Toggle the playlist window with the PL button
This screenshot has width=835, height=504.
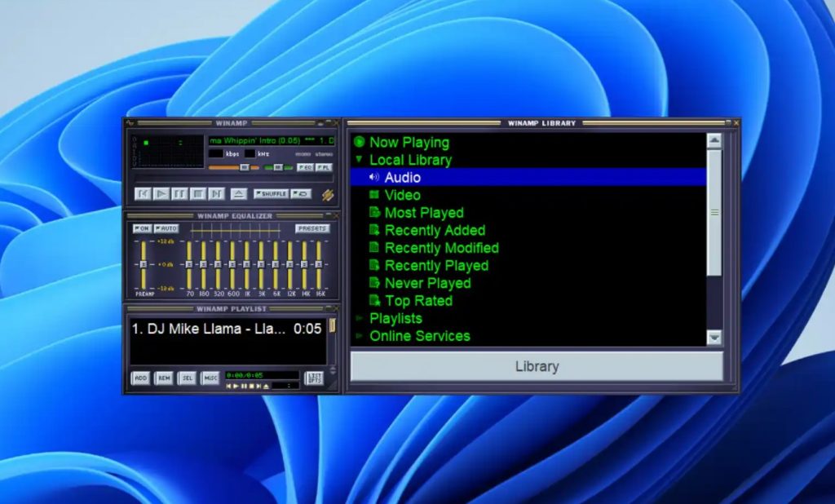coord(324,167)
